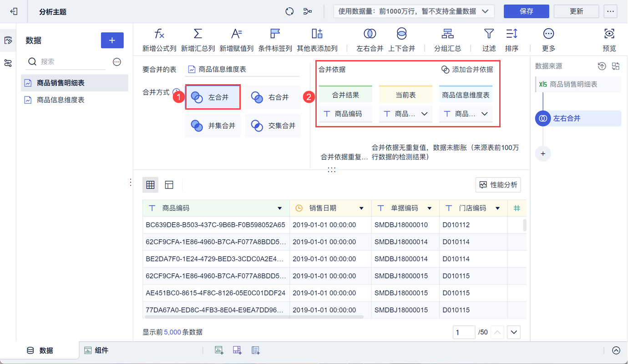
Task: Choose 右合并 as the merge type
Action: coord(273,97)
